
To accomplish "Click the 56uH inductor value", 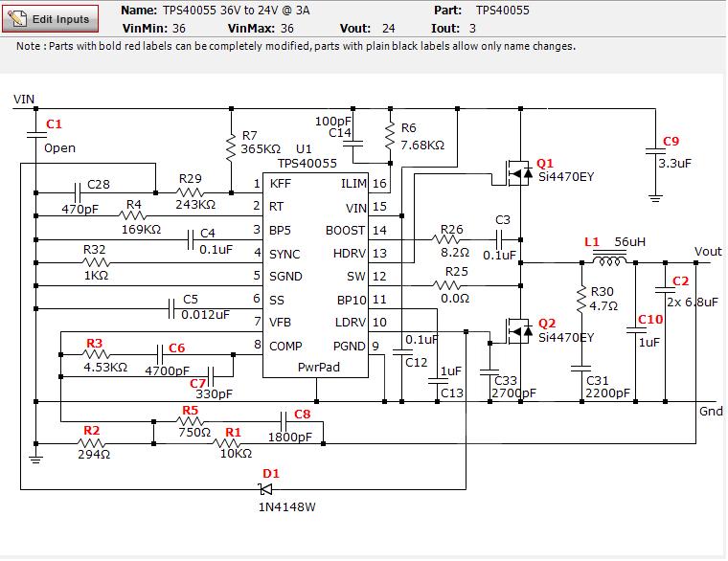I will click(629, 242).
